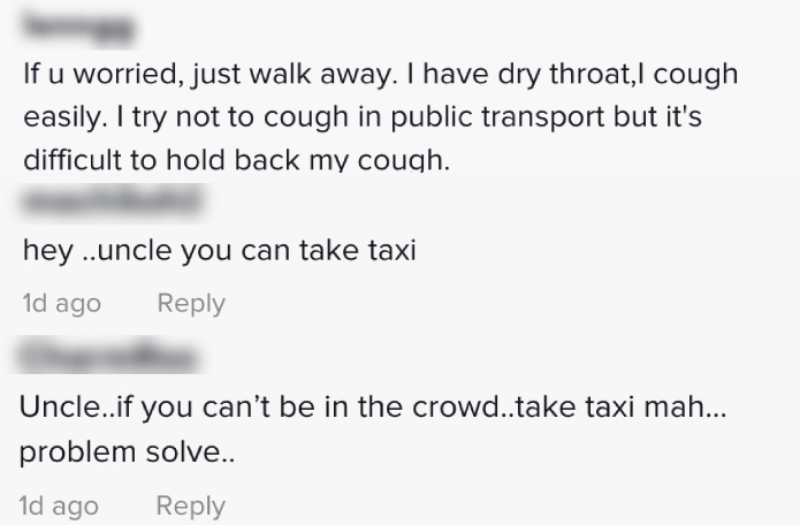The width and height of the screenshot is (800, 525).
Task: Click the line 'difficult to hold back my cough.'
Action: (237, 160)
